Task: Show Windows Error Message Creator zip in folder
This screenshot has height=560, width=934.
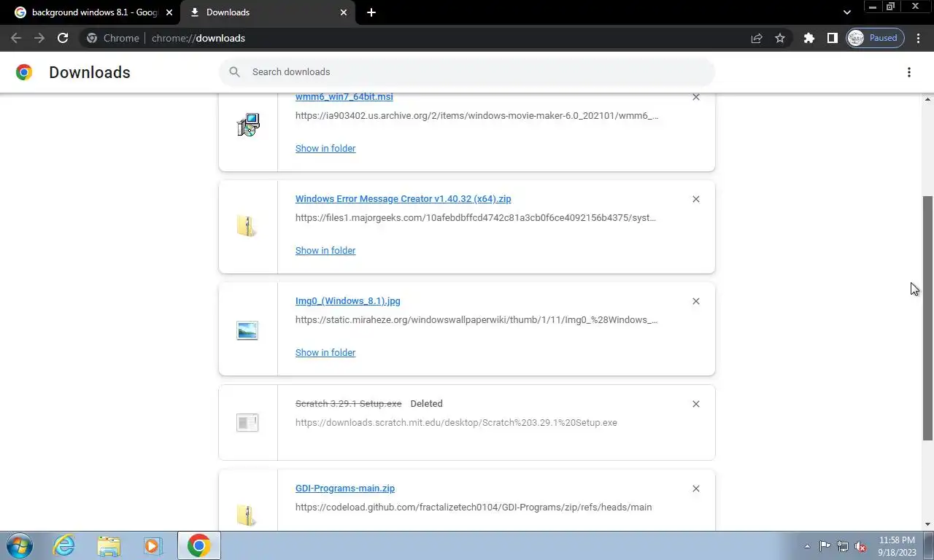Action: (x=325, y=250)
